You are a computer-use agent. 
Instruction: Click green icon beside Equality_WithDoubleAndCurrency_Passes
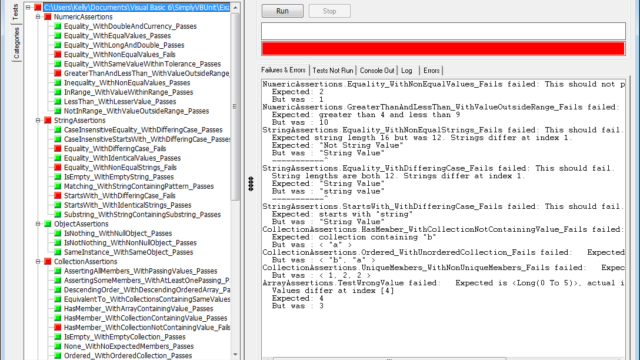[58, 26]
